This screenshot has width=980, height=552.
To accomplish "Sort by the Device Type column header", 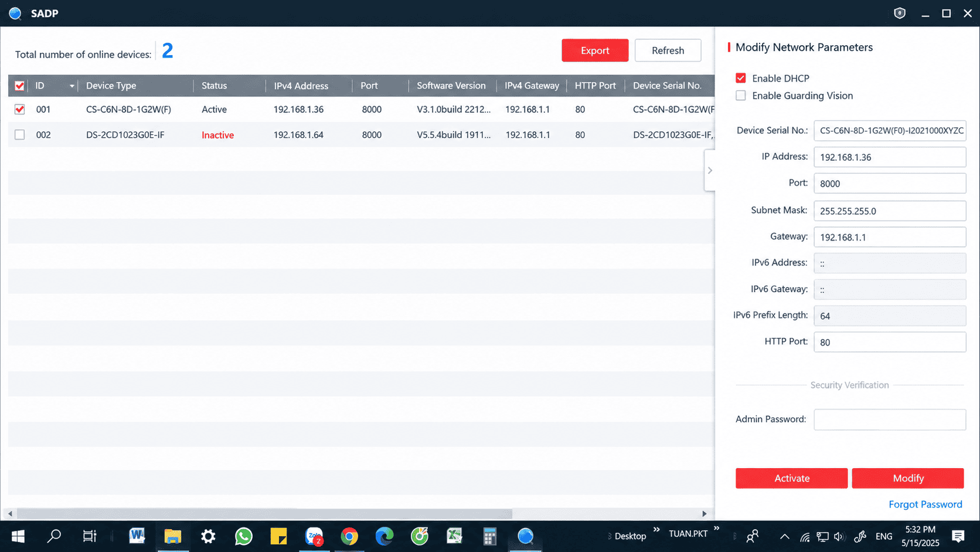I will click(x=111, y=86).
